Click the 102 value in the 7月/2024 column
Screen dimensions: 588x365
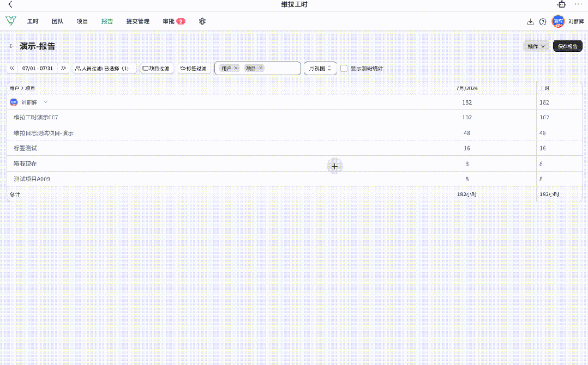pos(467,117)
